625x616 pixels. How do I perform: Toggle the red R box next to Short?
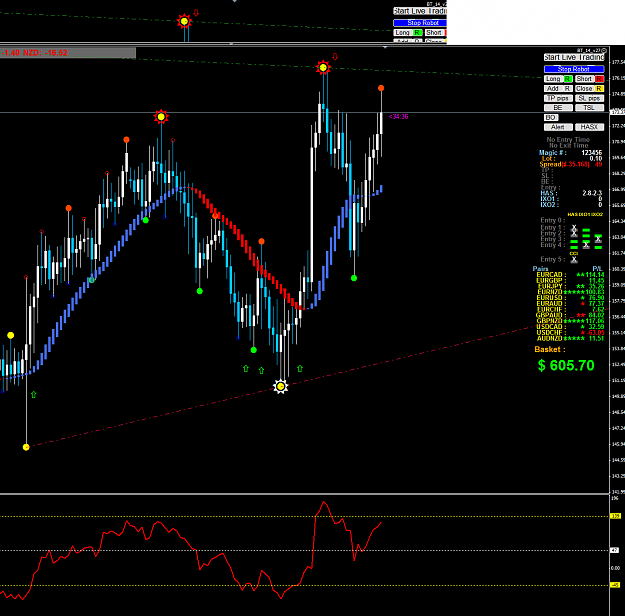pyautogui.click(x=599, y=79)
